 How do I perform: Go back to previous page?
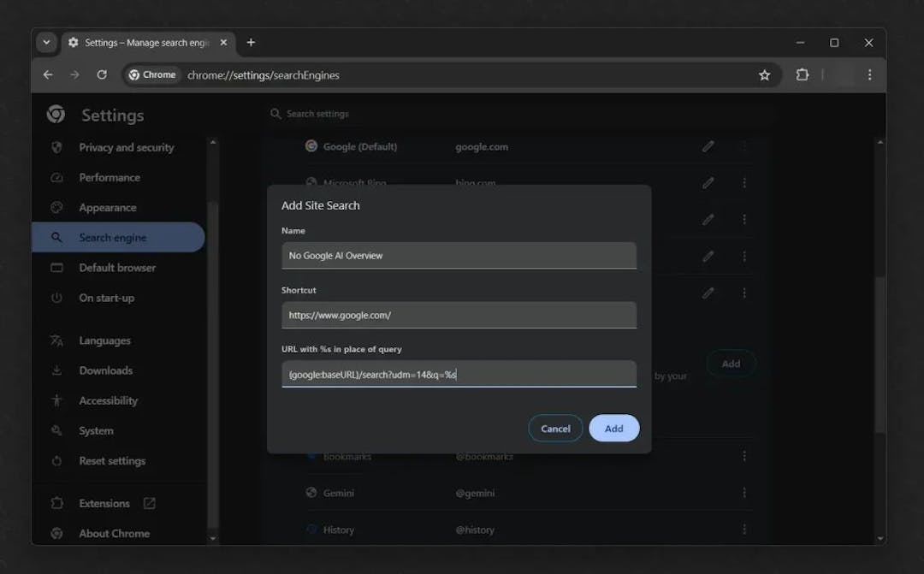pos(48,75)
